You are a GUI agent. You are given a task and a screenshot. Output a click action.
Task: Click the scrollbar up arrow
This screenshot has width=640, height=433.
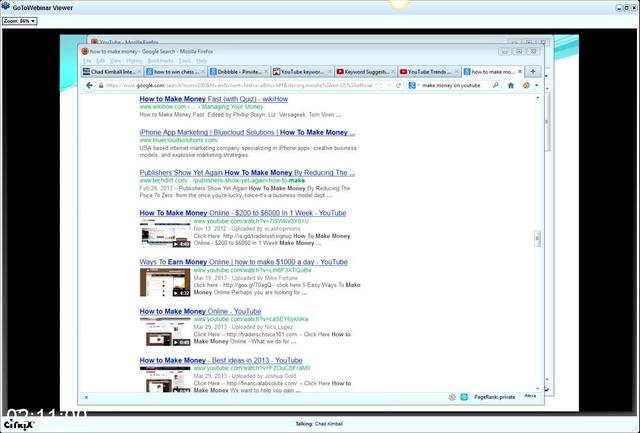(537, 98)
